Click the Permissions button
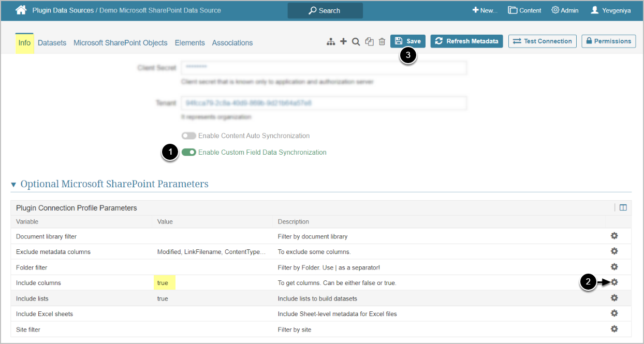The height and width of the screenshot is (344, 644). 609,41
